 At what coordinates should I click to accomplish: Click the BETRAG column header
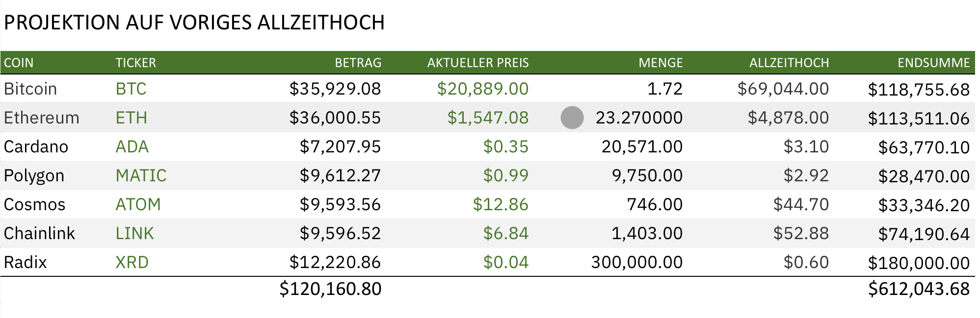[x=358, y=63]
